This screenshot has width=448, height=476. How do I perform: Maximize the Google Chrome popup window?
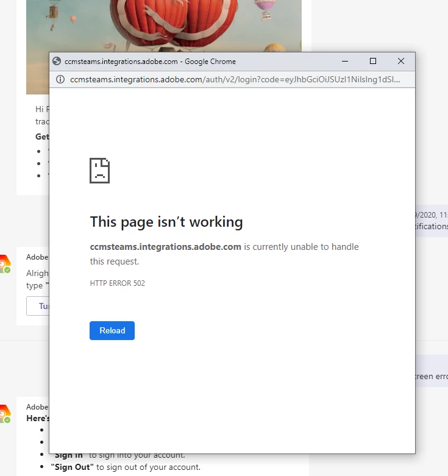[373, 62]
